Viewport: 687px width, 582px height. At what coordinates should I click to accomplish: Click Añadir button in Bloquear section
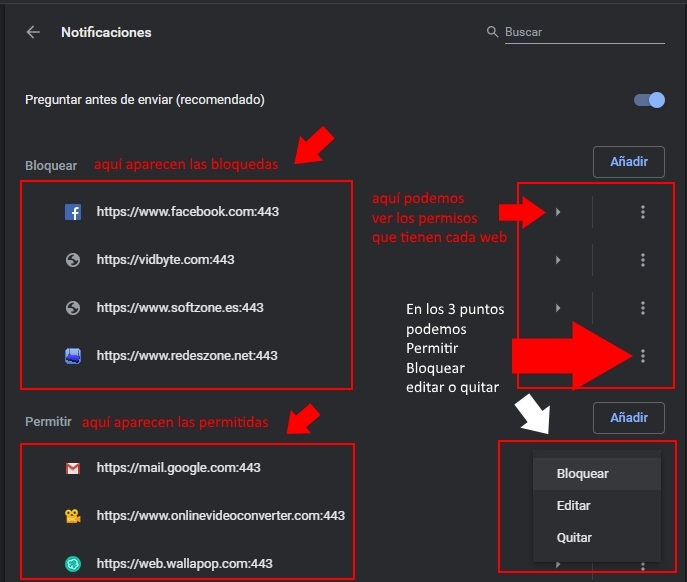click(x=628, y=161)
